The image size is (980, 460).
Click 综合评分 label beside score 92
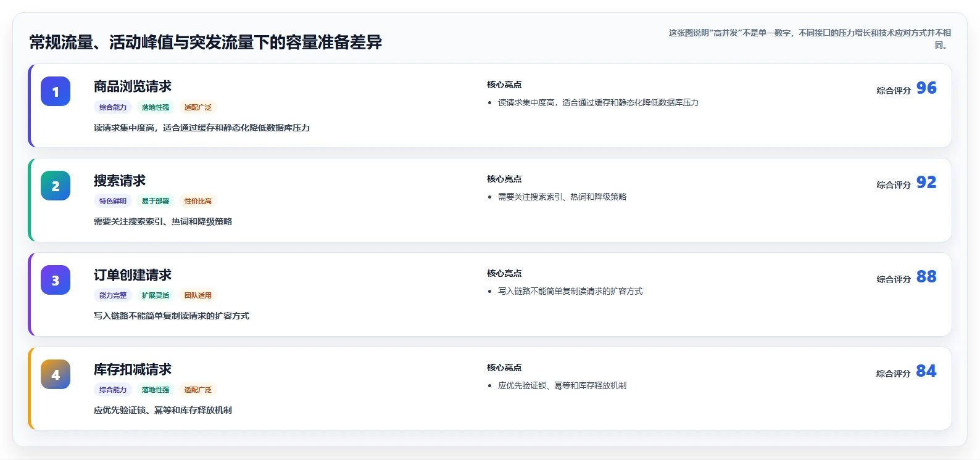coord(894,185)
